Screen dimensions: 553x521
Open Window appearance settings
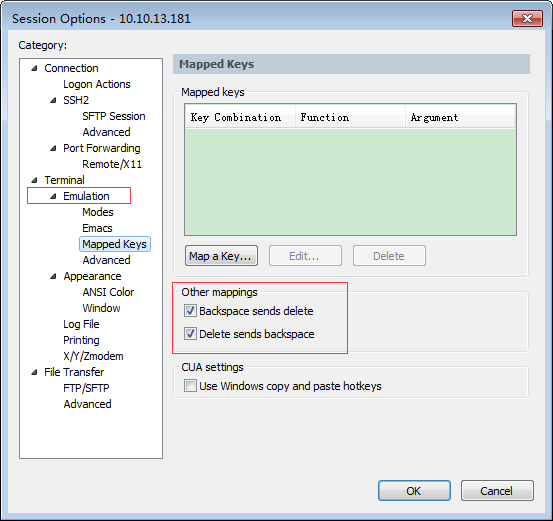[x=101, y=308]
